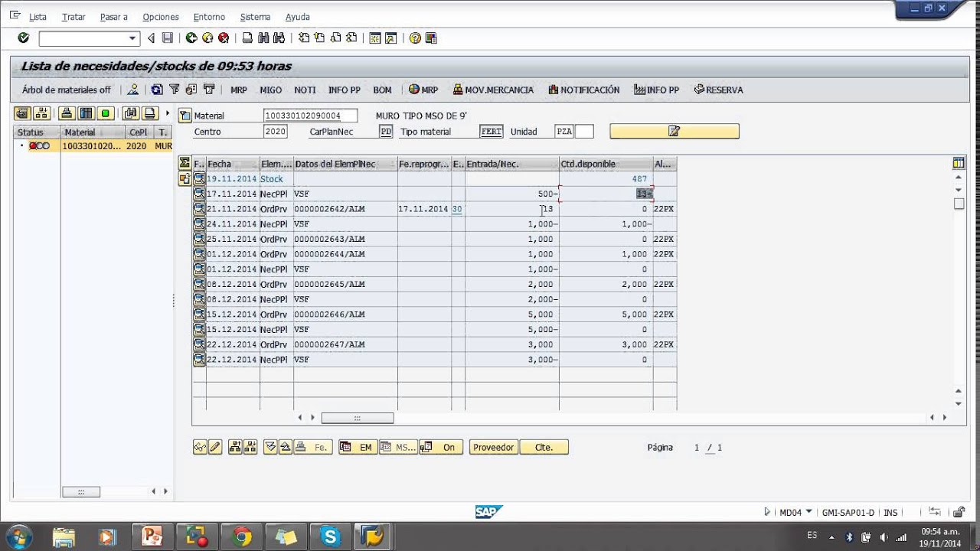Click the pencil change element icon below the table

coord(215,447)
